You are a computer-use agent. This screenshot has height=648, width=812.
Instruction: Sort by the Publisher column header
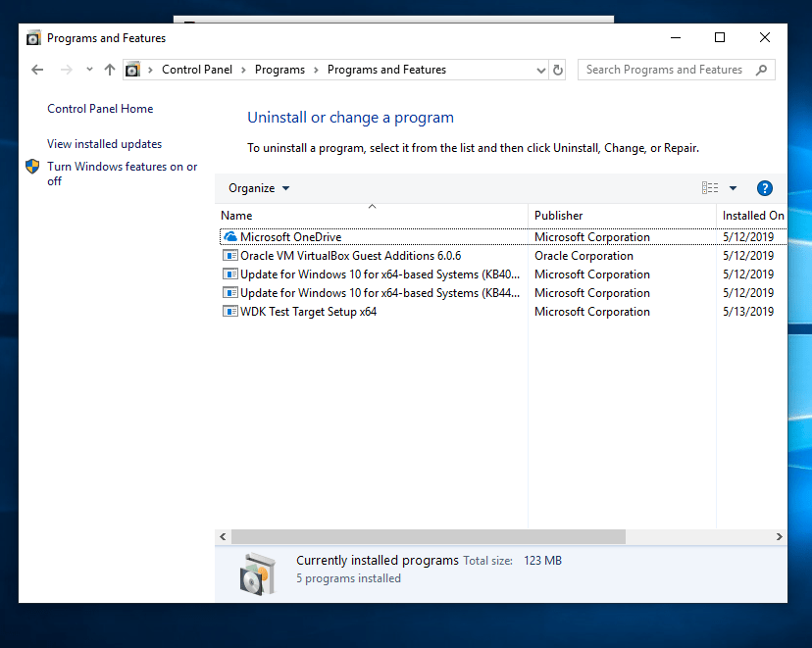coord(622,216)
